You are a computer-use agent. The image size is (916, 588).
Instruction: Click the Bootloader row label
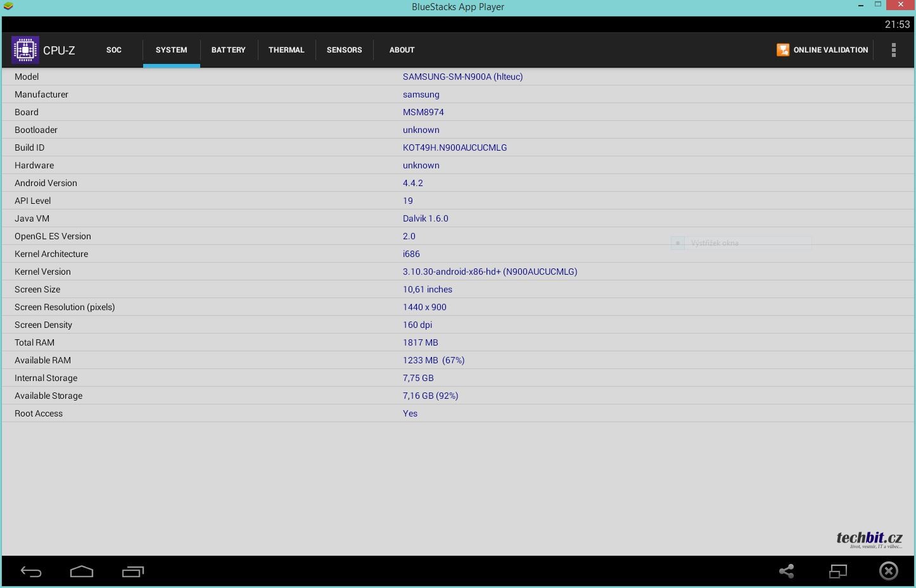point(36,130)
